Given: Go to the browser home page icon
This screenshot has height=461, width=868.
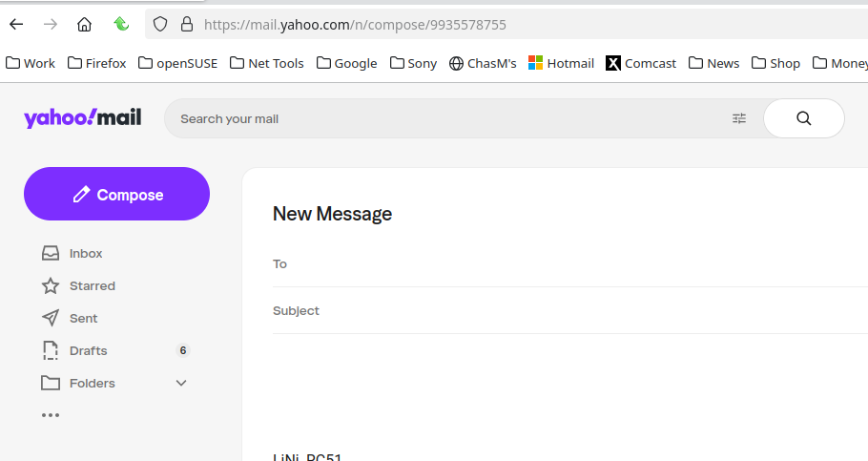Looking at the screenshot, I should pyautogui.click(x=85, y=24).
